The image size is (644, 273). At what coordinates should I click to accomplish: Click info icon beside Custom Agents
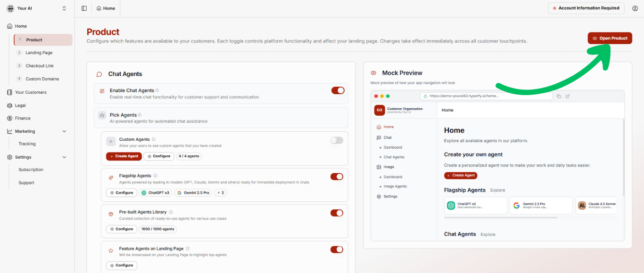point(154,139)
